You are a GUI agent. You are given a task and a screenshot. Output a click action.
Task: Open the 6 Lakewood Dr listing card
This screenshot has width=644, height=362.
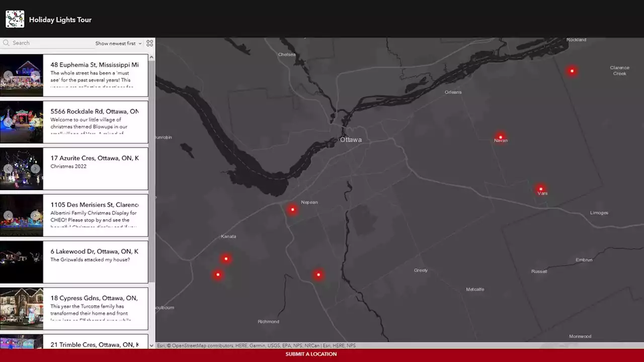(x=74, y=262)
